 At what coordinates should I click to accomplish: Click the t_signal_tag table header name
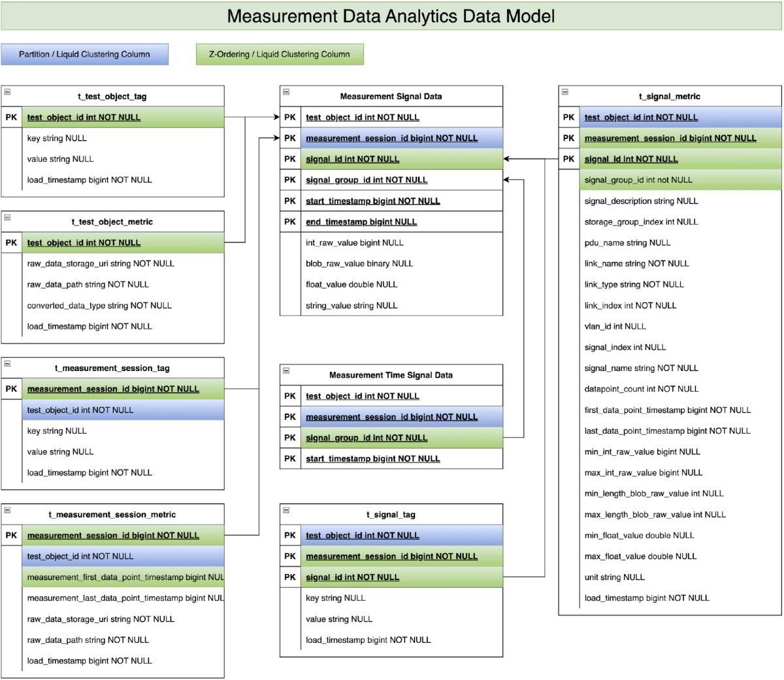point(391,515)
